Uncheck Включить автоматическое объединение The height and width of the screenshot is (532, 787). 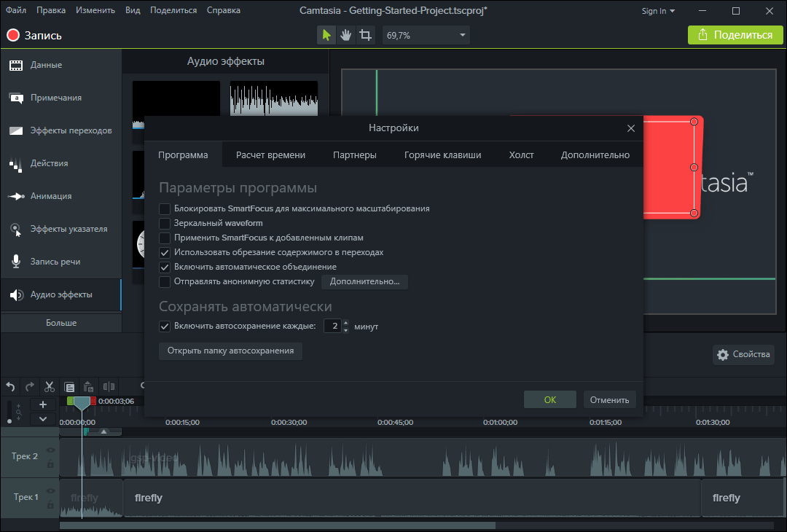tap(165, 267)
